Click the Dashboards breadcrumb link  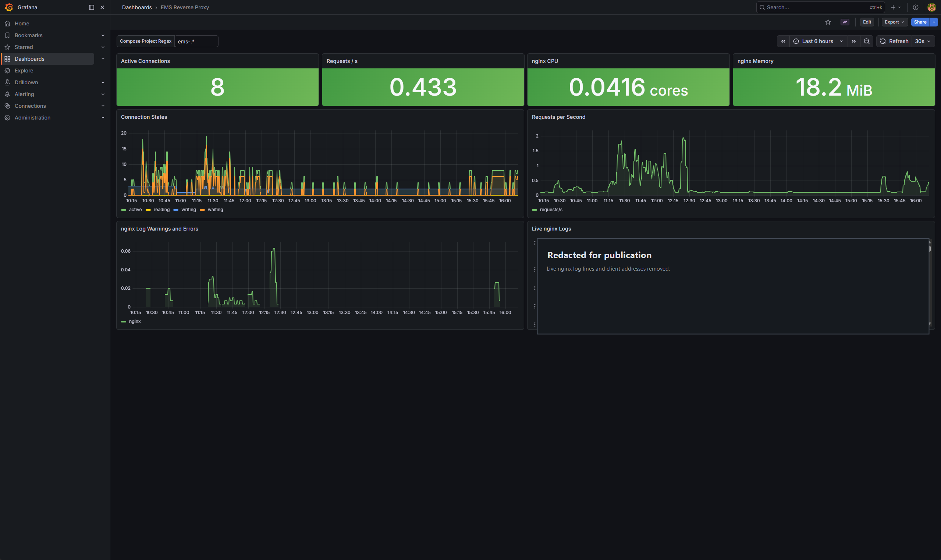136,7
